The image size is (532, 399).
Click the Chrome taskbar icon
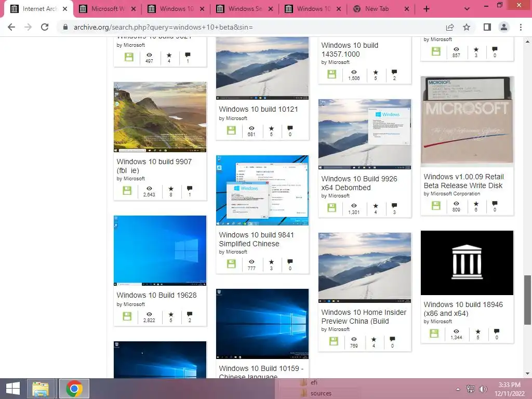pos(74,389)
